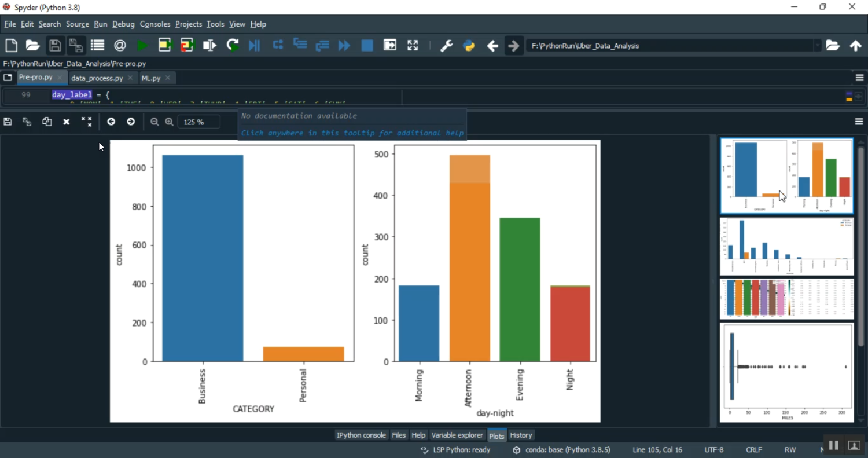Expand the working directory path dropdown

[817, 46]
